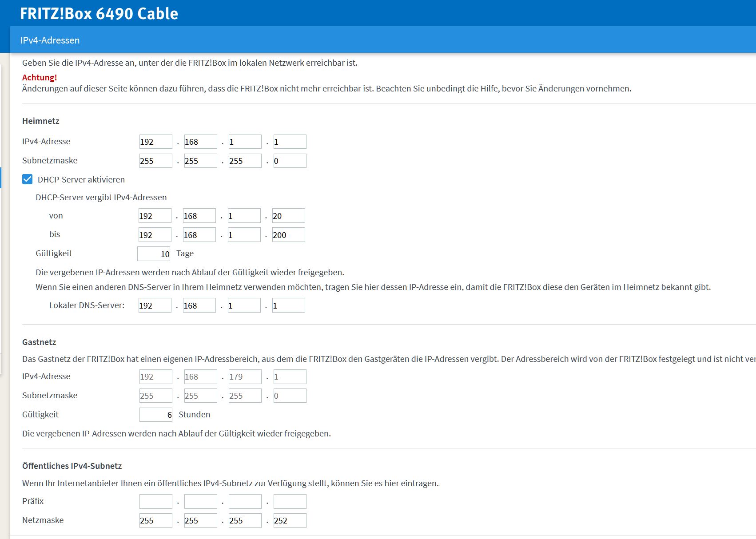Click the 'Tage' unit label
Viewport: 756px width, 539px height.
[x=185, y=254]
